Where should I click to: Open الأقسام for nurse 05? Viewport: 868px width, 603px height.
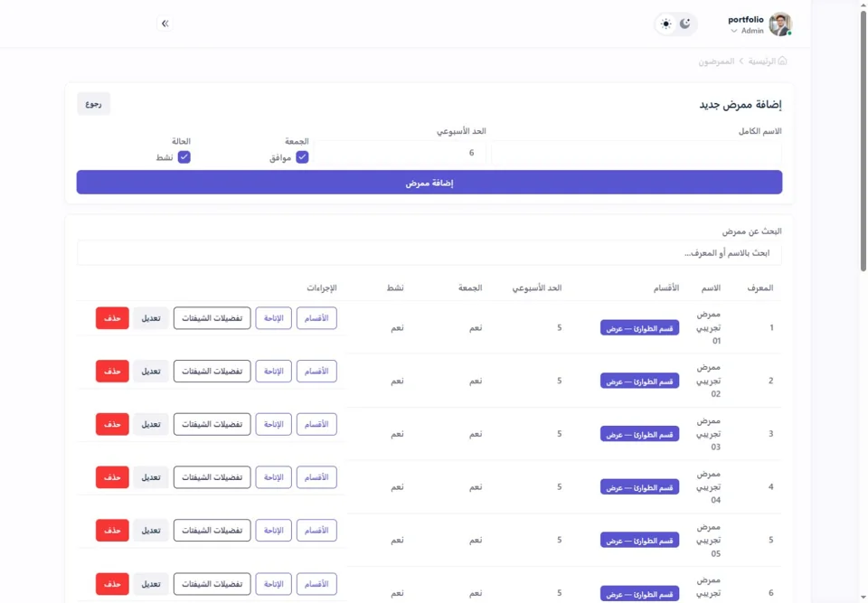coord(316,531)
